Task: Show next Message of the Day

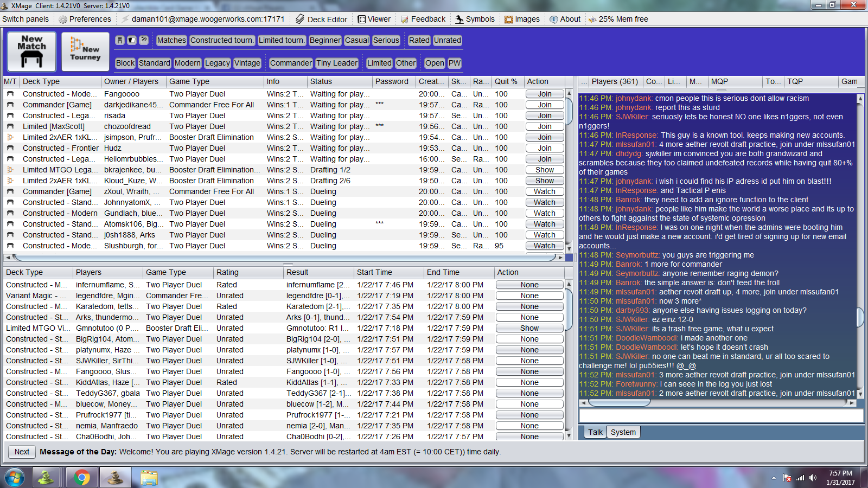Action: [22, 452]
